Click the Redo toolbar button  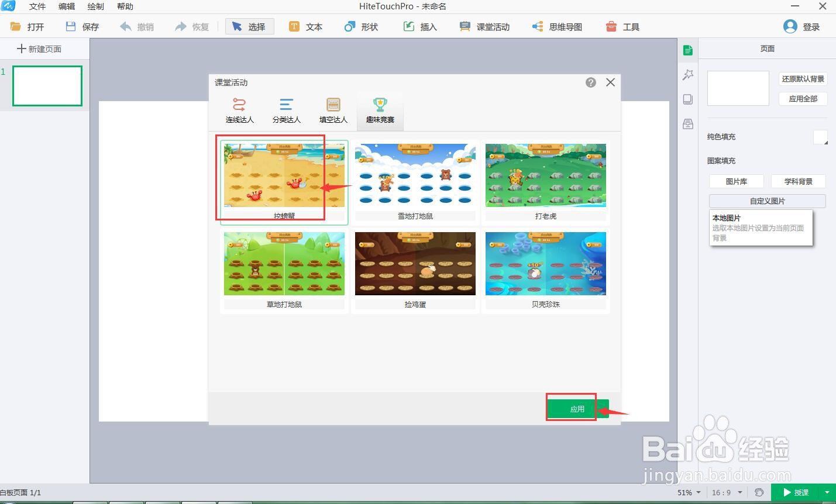192,27
